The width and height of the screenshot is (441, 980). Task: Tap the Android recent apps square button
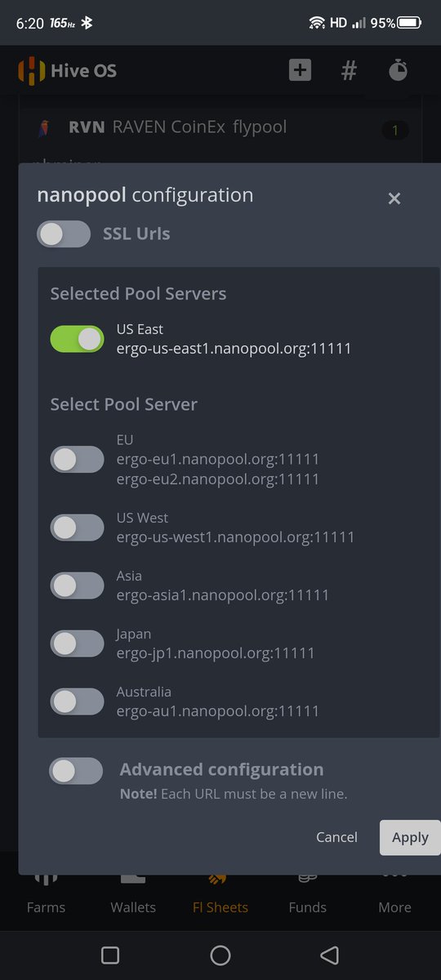(x=110, y=955)
